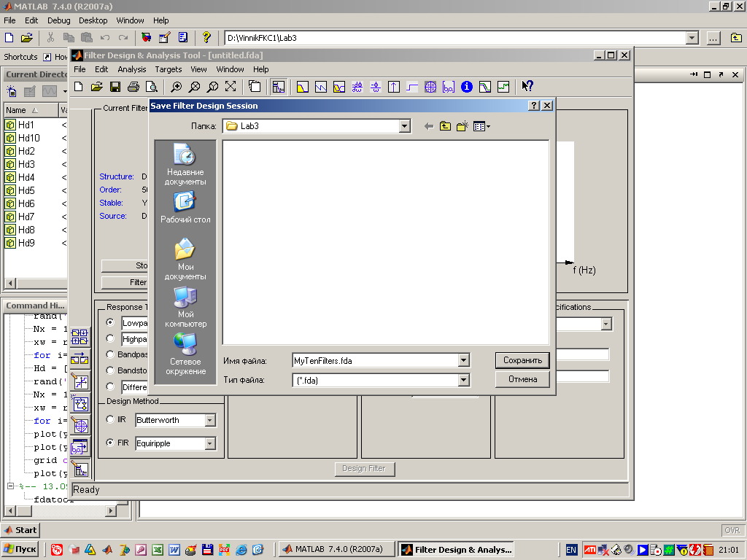Create new folder icon in save dialog
This screenshot has height=560, width=747.
[x=462, y=126]
